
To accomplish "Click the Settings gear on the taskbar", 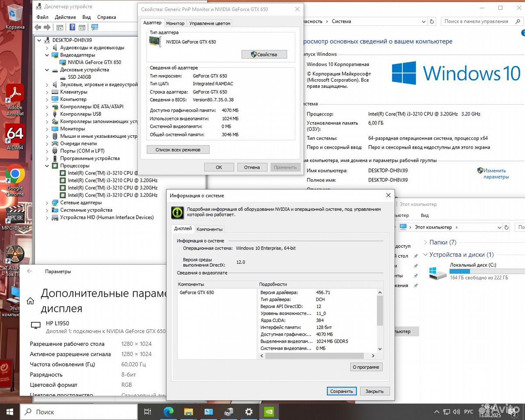I will (248, 412).
